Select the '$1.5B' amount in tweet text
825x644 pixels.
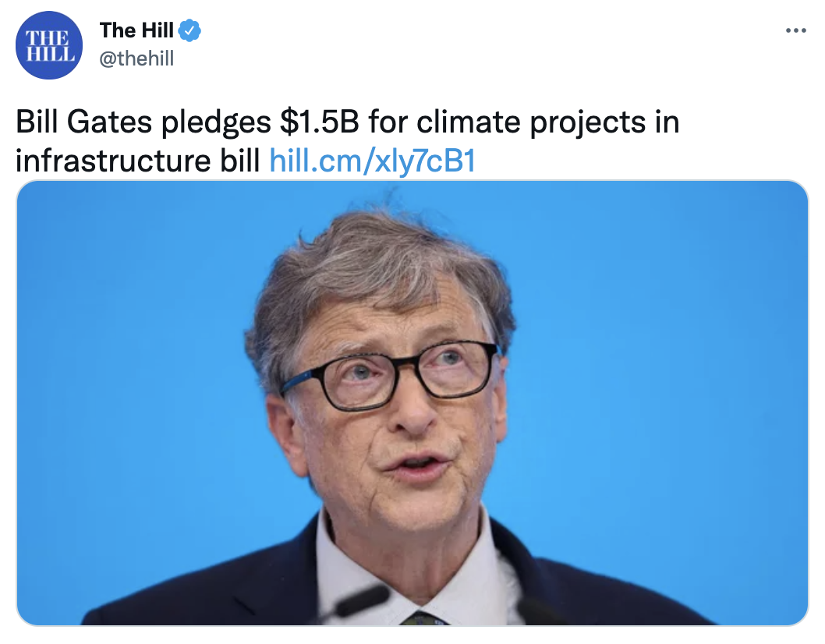[x=320, y=122]
